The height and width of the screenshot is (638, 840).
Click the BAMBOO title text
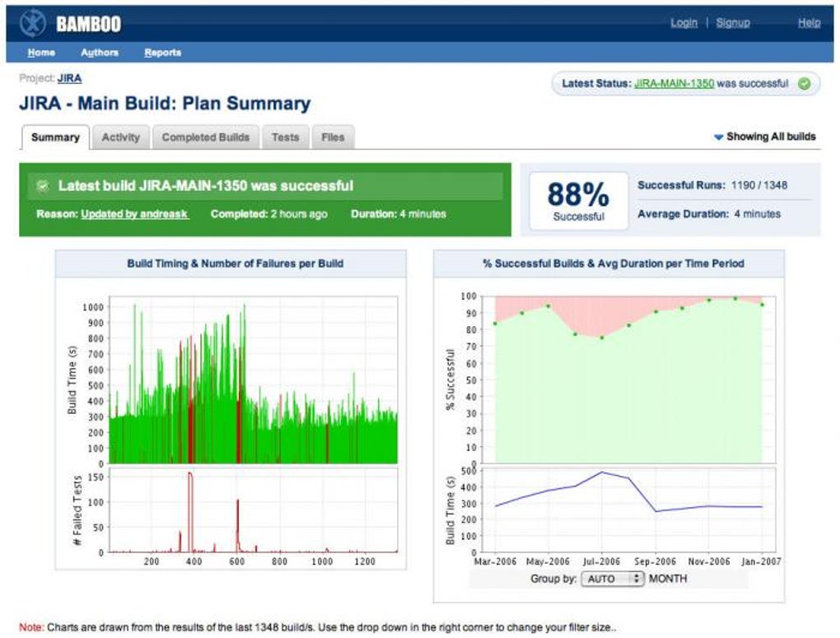click(x=88, y=24)
